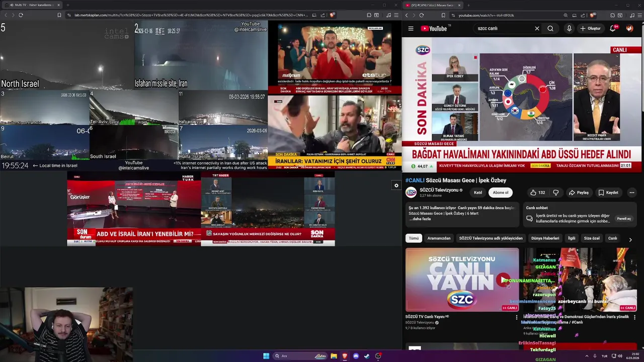Click the #CANLI hashtag in the title
The height and width of the screenshot is (362, 644).
tap(415, 180)
